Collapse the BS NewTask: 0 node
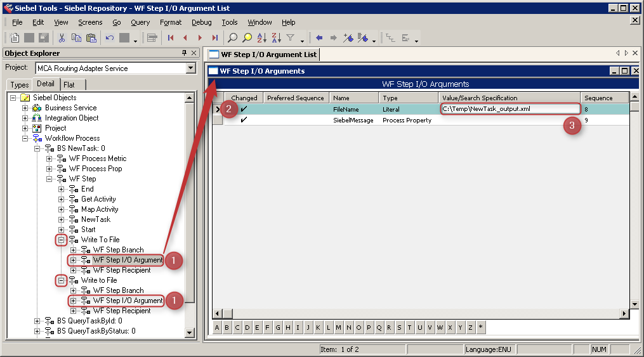644x357 pixels. [x=37, y=148]
